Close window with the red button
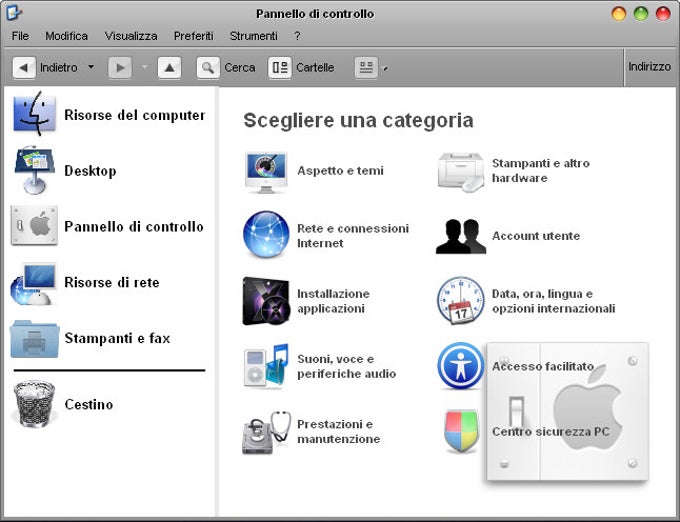This screenshot has height=522, width=680. pyautogui.click(x=663, y=13)
